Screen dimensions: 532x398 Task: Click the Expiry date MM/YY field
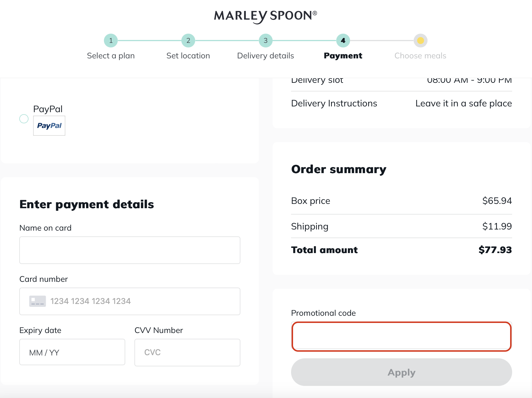(72, 352)
